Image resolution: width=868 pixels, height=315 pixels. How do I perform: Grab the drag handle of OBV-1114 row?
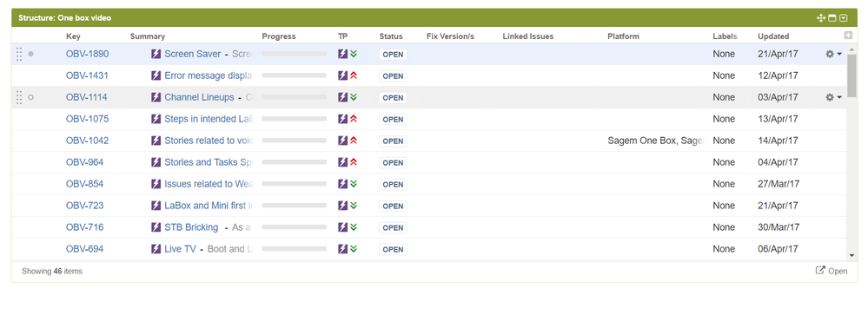19,97
